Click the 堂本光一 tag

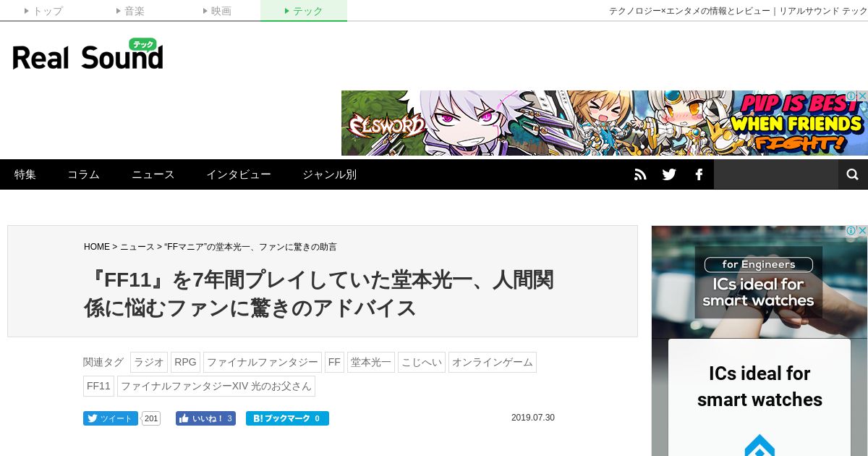371,362
